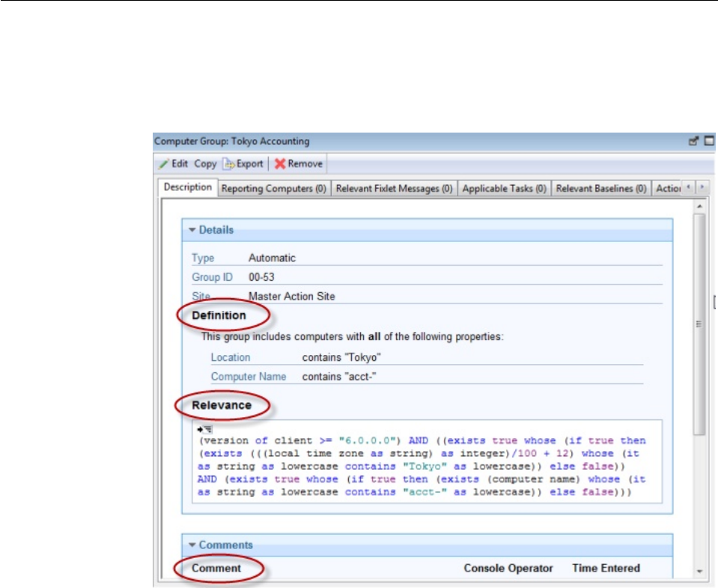Open the partially hidden Actions tab
Image resolution: width=718 pixels, height=588 pixels.
pyautogui.click(x=667, y=189)
